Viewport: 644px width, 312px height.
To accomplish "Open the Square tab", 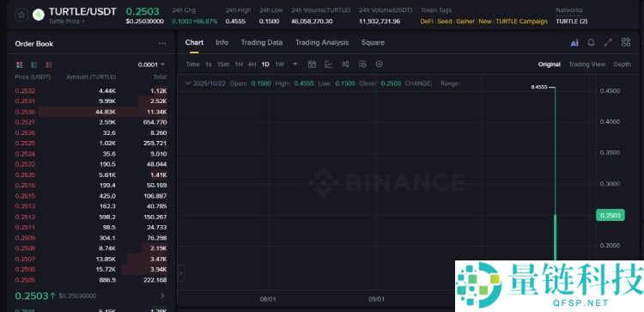I will click(x=373, y=42).
